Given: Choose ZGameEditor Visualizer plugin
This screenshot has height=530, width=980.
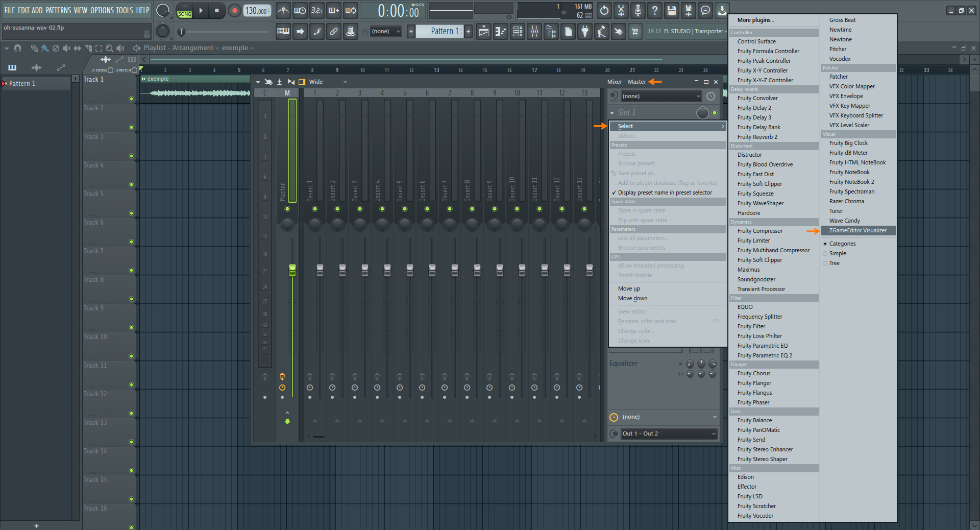Looking at the screenshot, I should (858, 230).
